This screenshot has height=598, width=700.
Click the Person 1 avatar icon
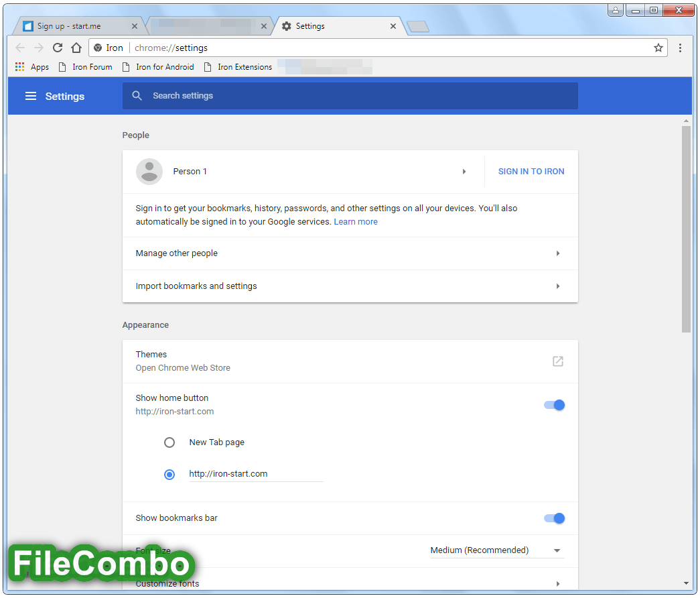pos(149,172)
